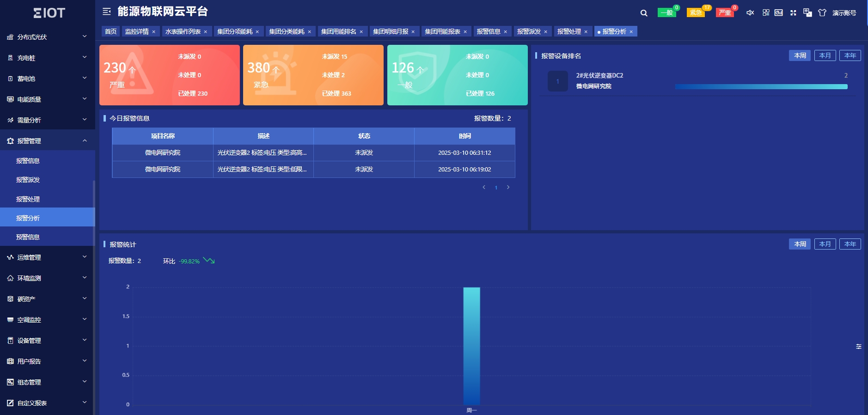Open 预警信息 in the sidebar
The height and width of the screenshot is (415, 868).
tap(28, 237)
